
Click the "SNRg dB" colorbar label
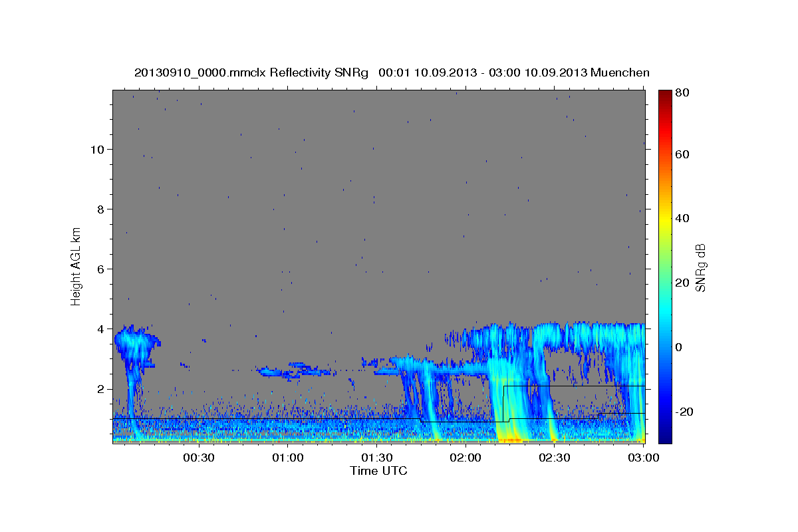coord(700,267)
